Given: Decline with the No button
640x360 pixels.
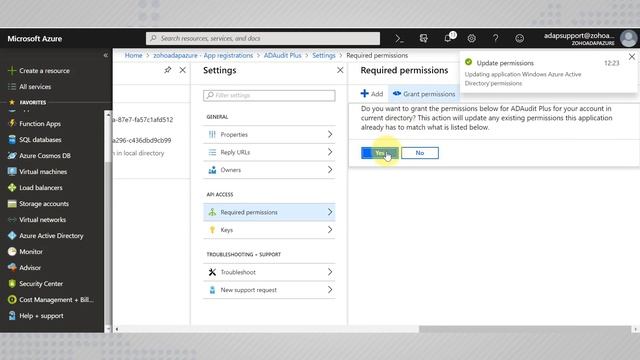Looking at the screenshot, I should pyautogui.click(x=420, y=153).
